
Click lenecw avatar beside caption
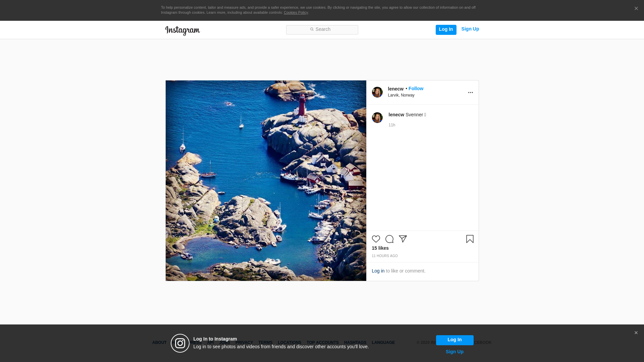(x=377, y=118)
